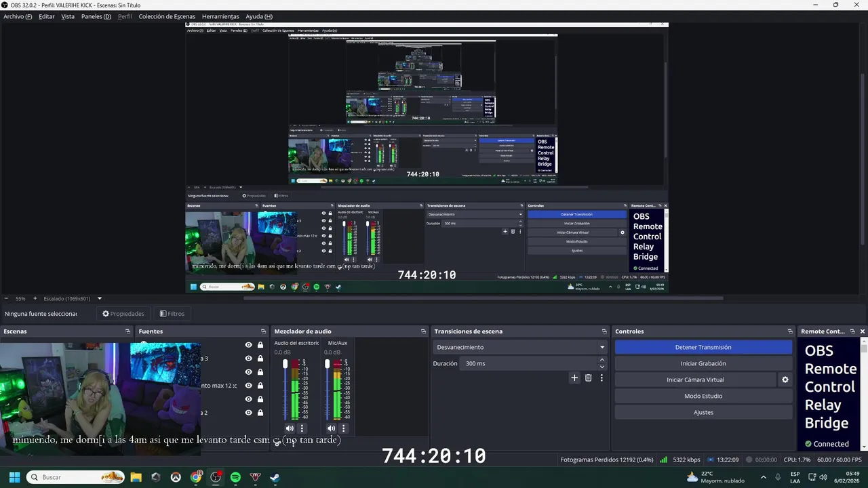The image size is (868, 488).
Task: Toggle visibility of source ending 'a 3'
Action: 248,359
